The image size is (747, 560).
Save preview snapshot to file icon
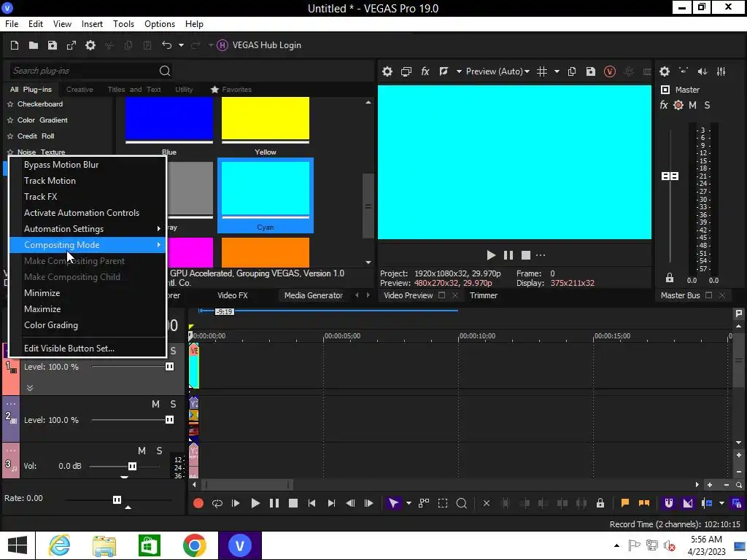pyautogui.click(x=591, y=71)
